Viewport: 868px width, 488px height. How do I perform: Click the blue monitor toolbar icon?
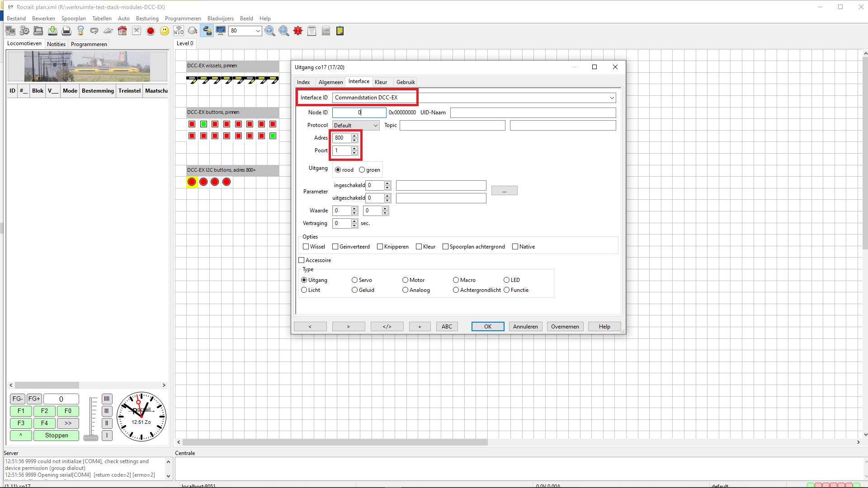[221, 31]
